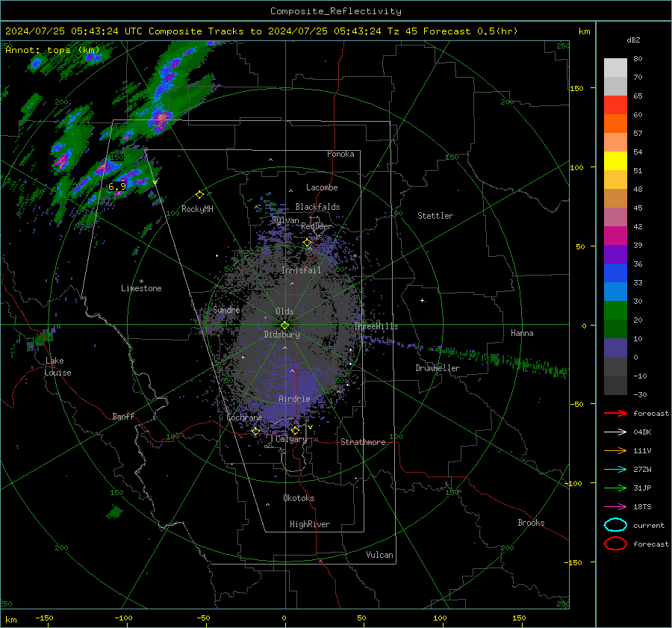Select the white 04DK arrow legend entry
The height and width of the screenshot is (628, 672).
pyautogui.click(x=615, y=432)
